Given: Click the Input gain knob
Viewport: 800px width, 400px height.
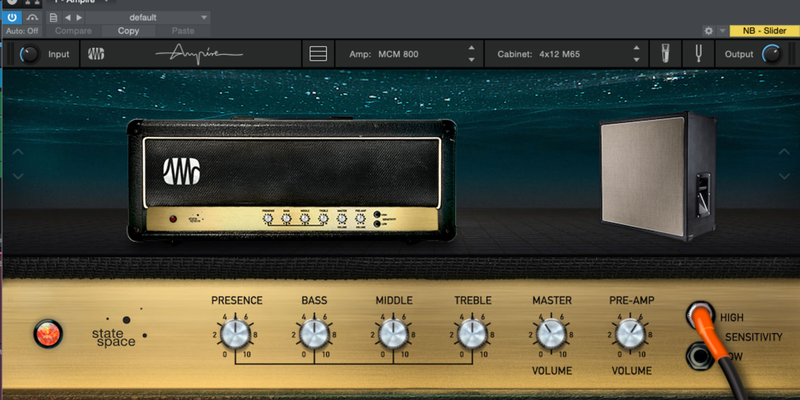Looking at the screenshot, I should (x=29, y=54).
